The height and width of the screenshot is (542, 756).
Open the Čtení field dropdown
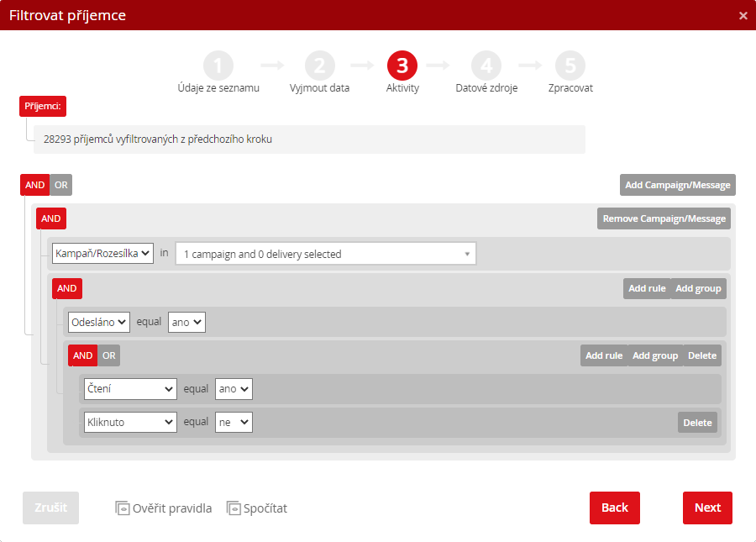click(130, 389)
